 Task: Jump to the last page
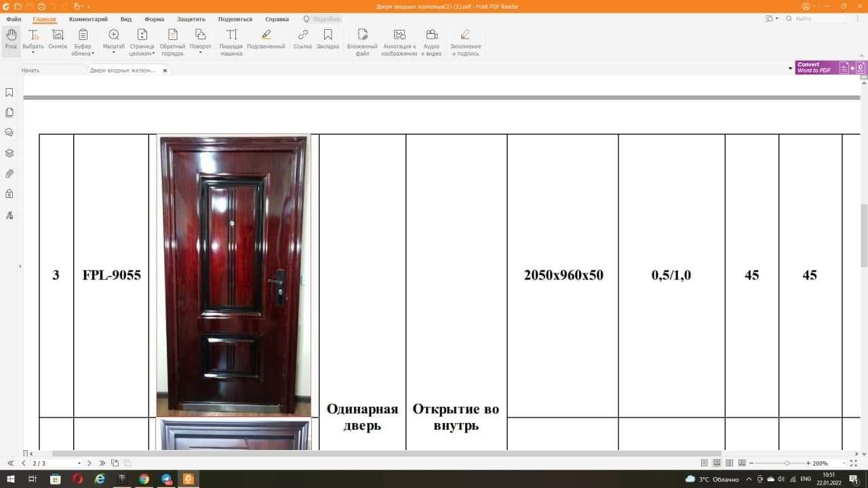(x=102, y=463)
